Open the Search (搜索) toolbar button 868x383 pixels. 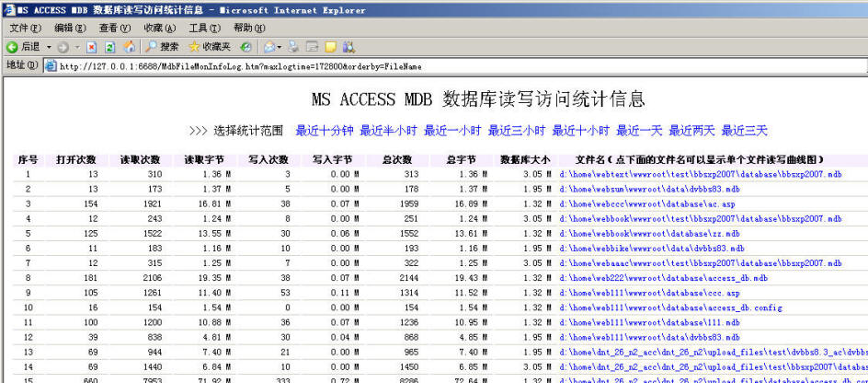(x=162, y=47)
